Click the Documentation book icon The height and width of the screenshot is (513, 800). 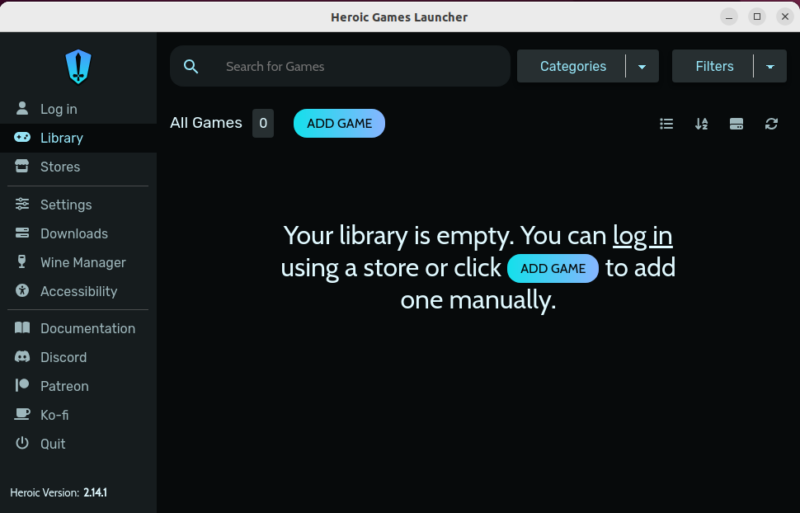coord(22,328)
